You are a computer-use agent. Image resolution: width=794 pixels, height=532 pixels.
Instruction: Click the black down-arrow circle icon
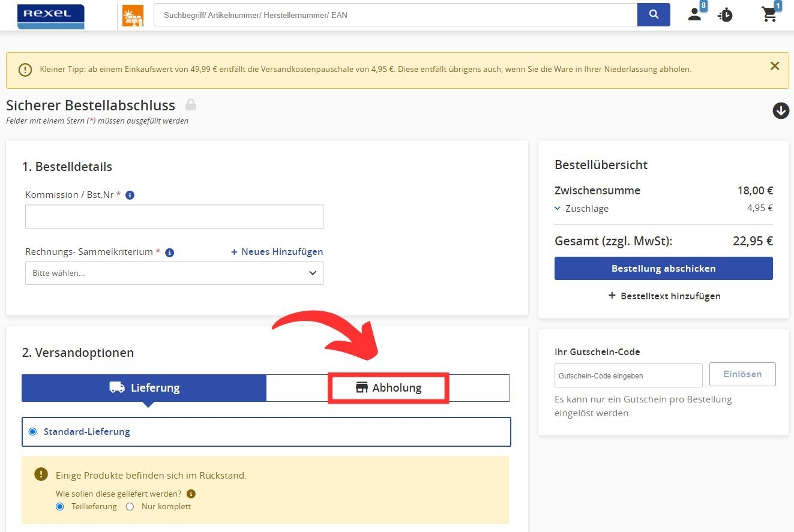pos(780,110)
